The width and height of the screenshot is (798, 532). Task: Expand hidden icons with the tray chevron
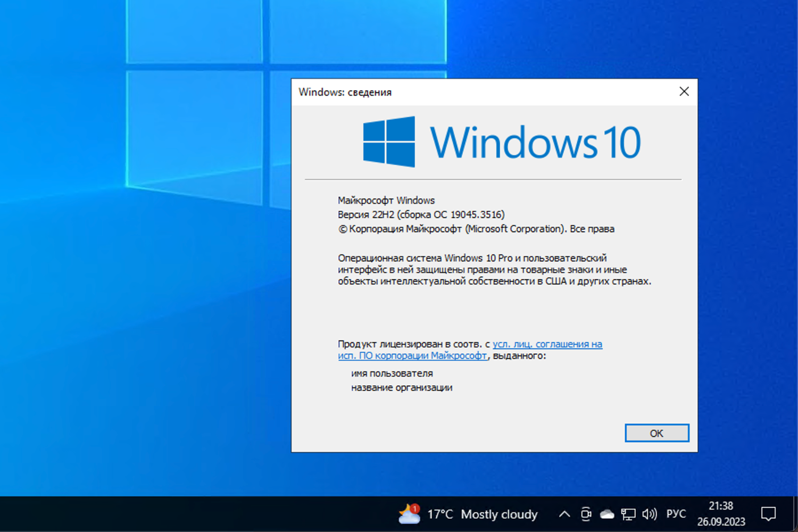coord(564,514)
